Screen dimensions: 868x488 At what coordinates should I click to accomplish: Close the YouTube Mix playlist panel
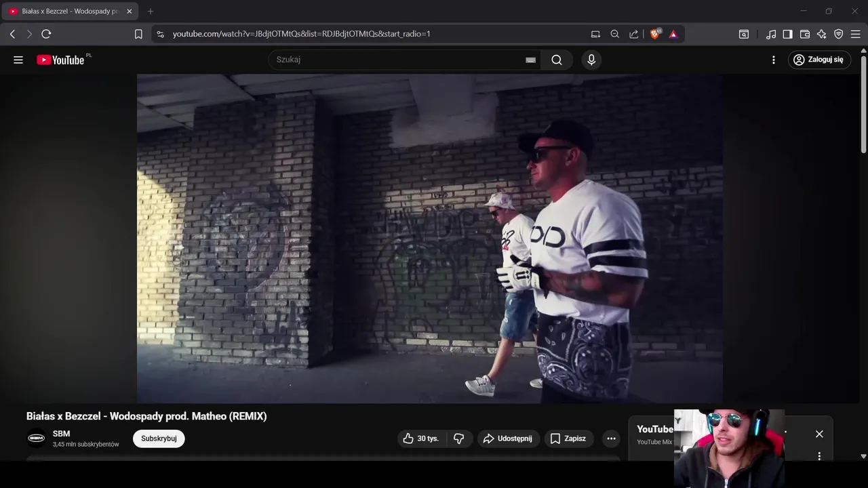click(819, 434)
